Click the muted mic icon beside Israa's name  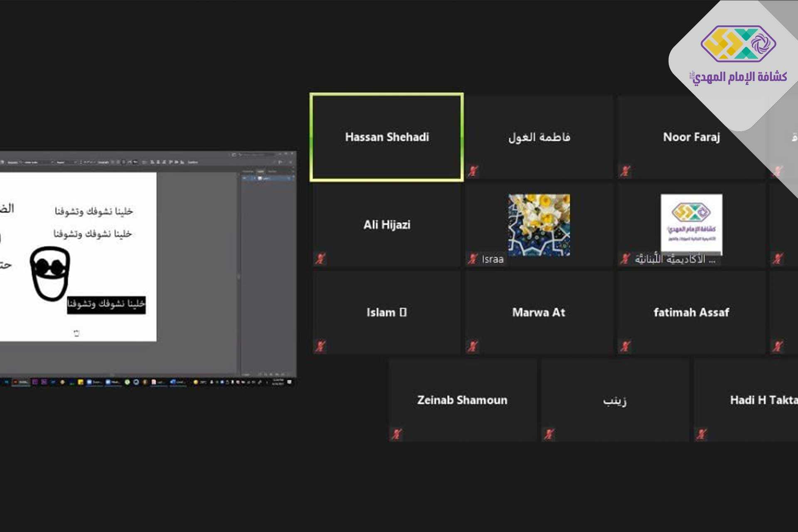pyautogui.click(x=473, y=259)
